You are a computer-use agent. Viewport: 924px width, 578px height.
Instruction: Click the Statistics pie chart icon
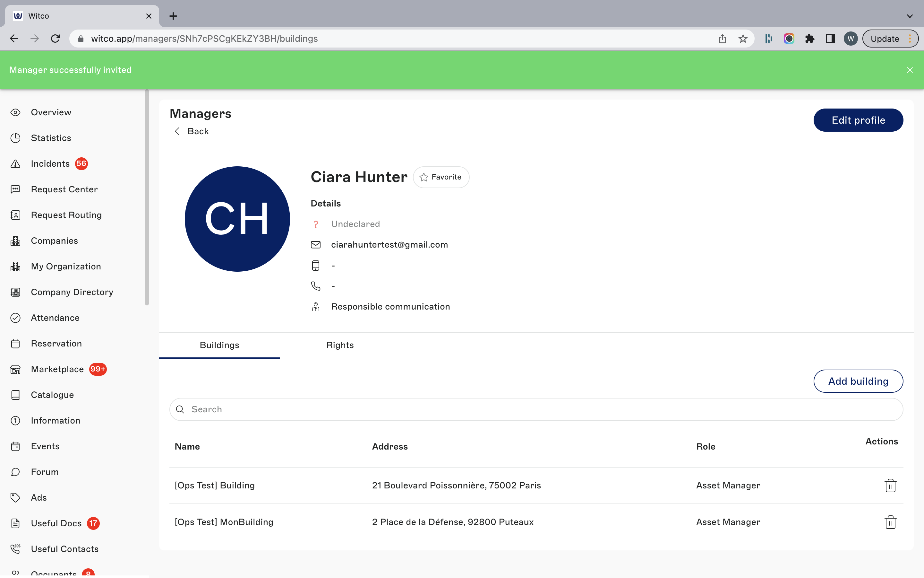(15, 138)
